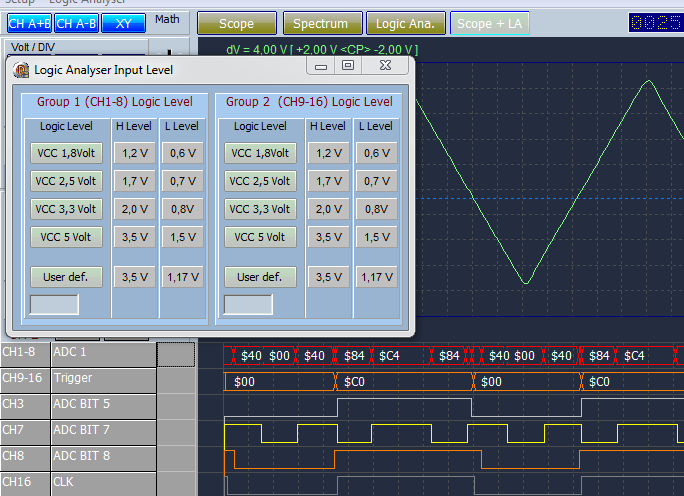
Task: Switch to the Scope view tab
Action: (x=237, y=24)
